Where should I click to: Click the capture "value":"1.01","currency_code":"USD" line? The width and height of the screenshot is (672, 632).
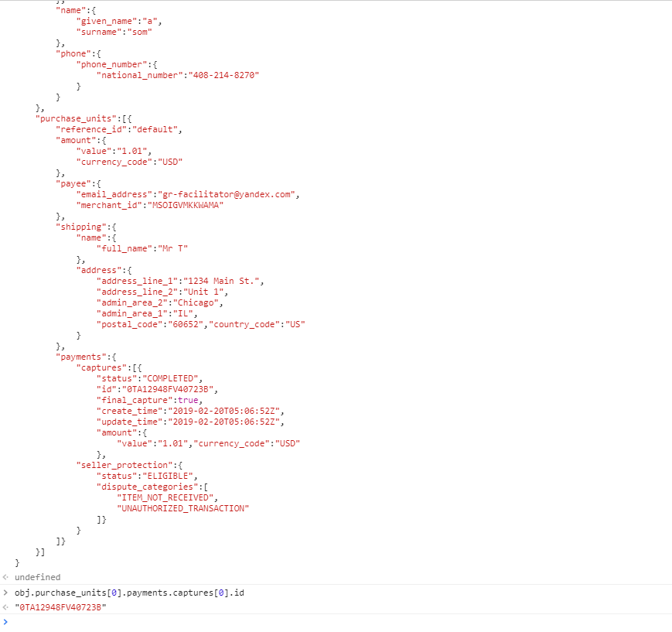(x=209, y=443)
